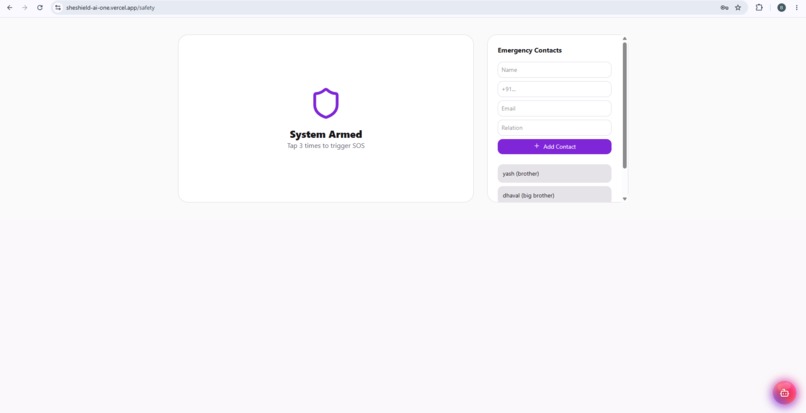Open the password manager key icon
This screenshot has width=806, height=413.
[x=724, y=8]
